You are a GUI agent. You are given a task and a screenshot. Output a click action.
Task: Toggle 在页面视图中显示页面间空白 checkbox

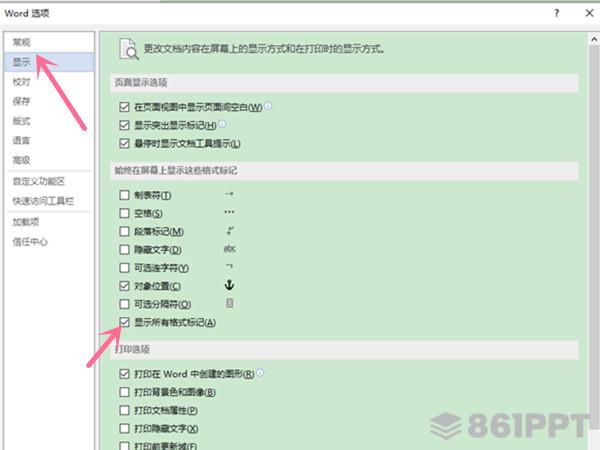(x=124, y=107)
